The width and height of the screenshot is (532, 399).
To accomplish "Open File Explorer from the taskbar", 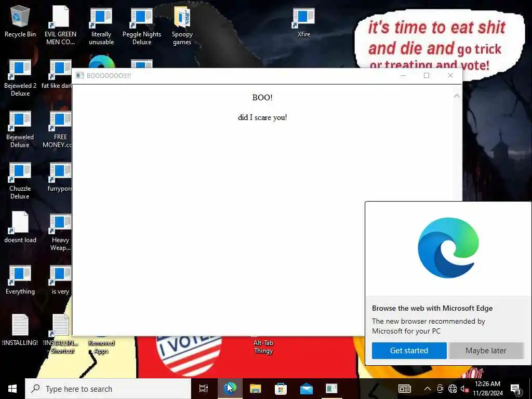I will [256, 389].
